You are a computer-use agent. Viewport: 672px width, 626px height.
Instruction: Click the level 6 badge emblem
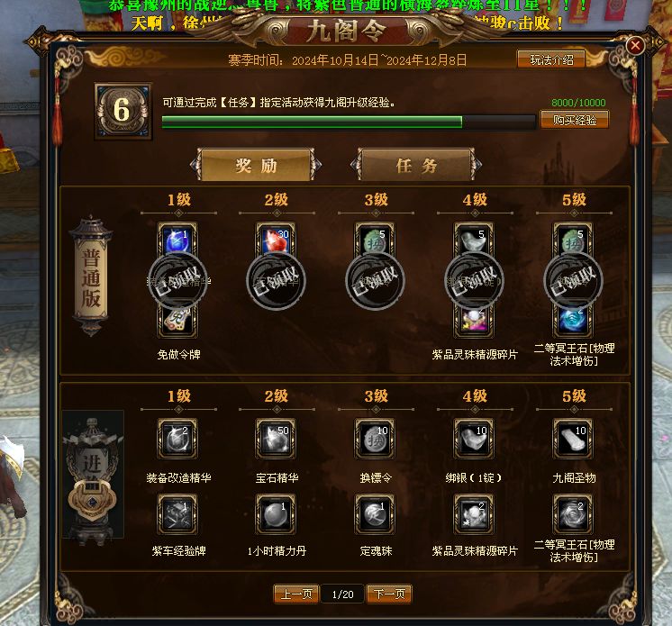pos(123,111)
